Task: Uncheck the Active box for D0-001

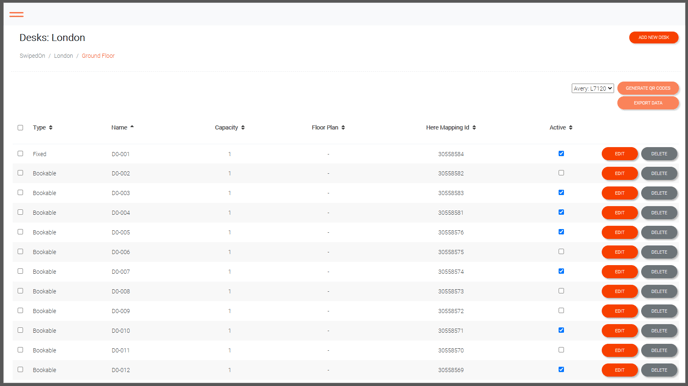Action: pos(561,154)
